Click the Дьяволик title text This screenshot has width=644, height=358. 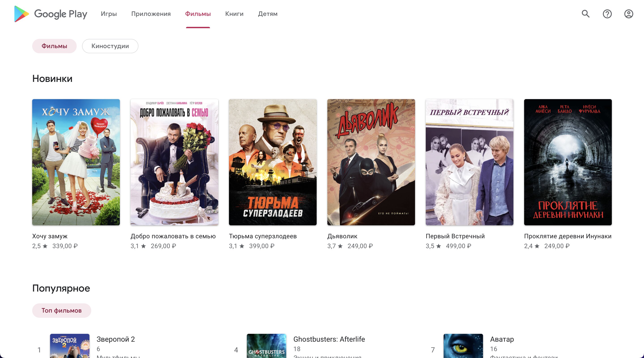coord(342,236)
